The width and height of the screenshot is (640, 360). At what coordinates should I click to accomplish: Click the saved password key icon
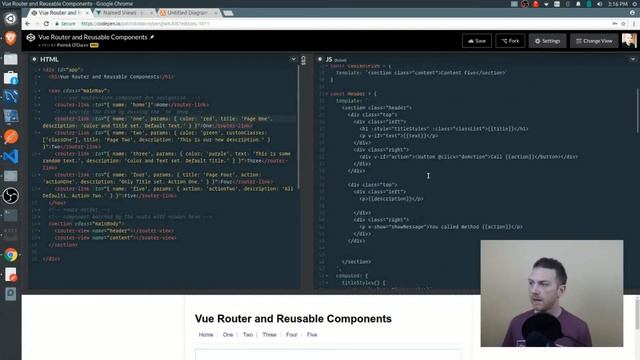click(615, 24)
